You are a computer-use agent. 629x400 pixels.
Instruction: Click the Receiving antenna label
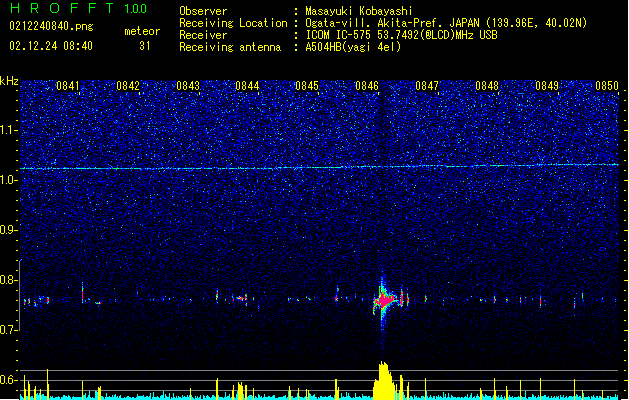pyautogui.click(x=230, y=47)
